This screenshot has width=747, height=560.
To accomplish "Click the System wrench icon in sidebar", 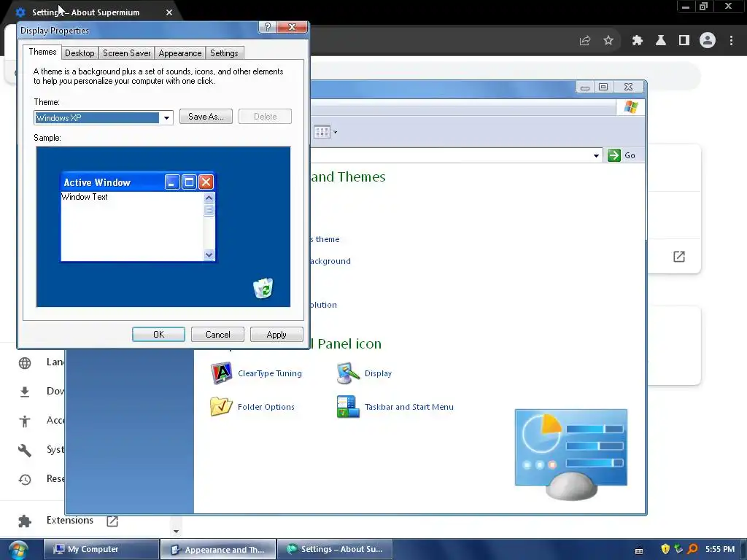I will point(25,451).
